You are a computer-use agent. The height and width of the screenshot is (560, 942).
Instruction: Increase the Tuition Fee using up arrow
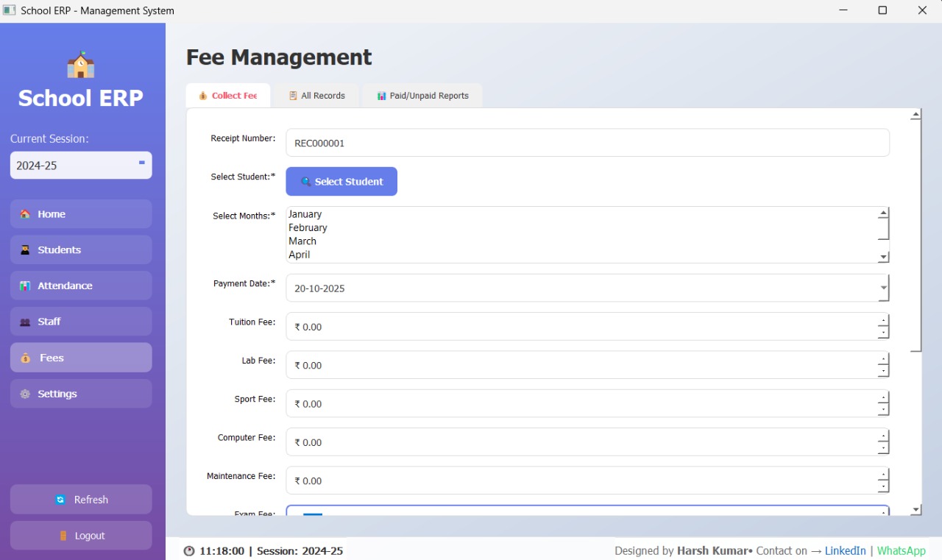(x=883, y=322)
